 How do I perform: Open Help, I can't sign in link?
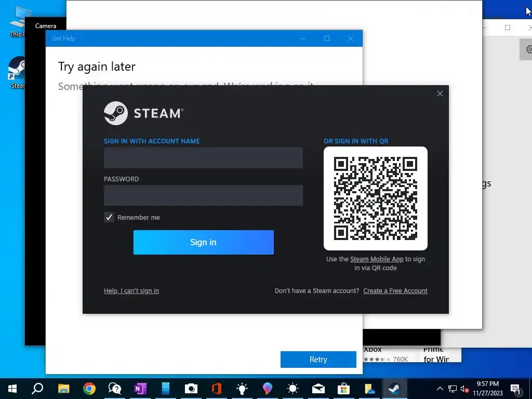point(131,291)
